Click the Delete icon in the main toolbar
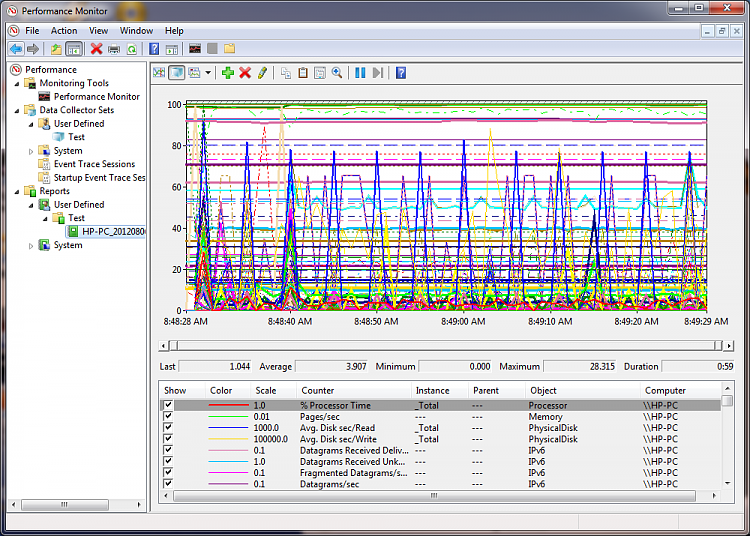750x536 pixels. tap(97, 49)
